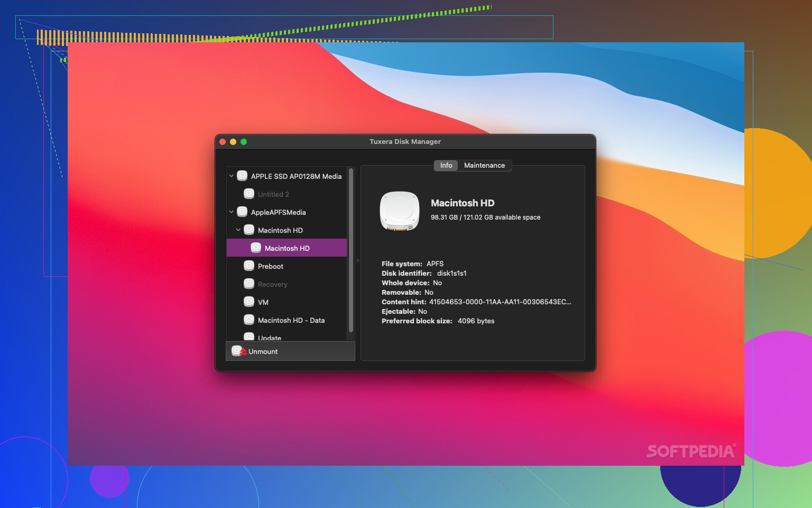The width and height of the screenshot is (812, 508).
Task: Click the Untitled 2 volume icon
Action: pos(249,194)
